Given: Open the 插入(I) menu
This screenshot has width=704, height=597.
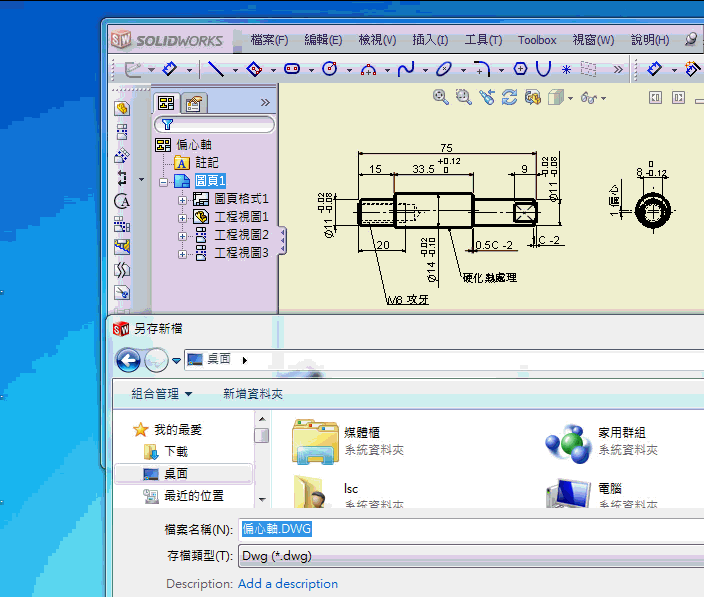Looking at the screenshot, I should [430, 40].
